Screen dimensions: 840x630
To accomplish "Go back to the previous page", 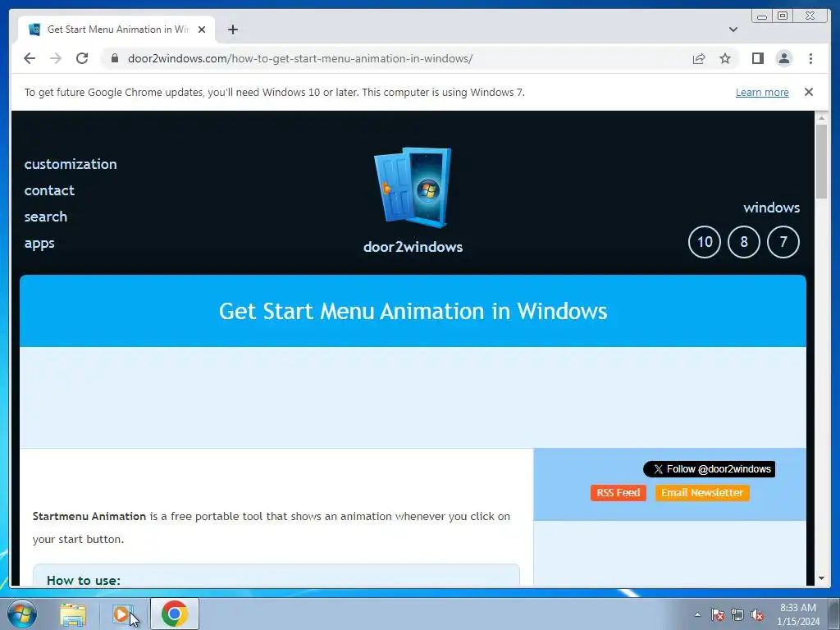I will 30,58.
